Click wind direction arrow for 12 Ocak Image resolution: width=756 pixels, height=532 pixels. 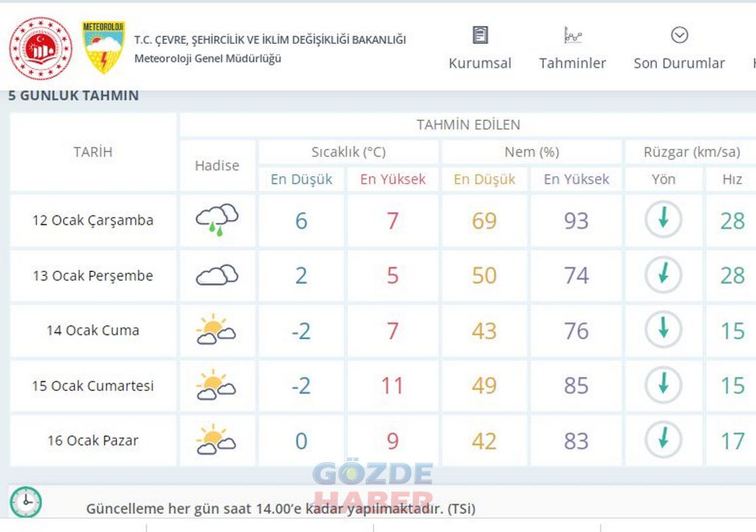(x=663, y=219)
